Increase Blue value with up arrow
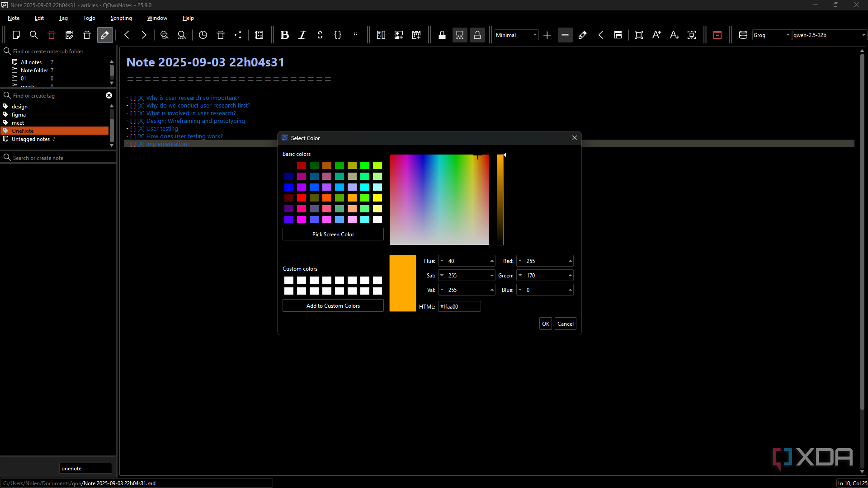Screen dimensions: 868x488 click(x=570, y=290)
